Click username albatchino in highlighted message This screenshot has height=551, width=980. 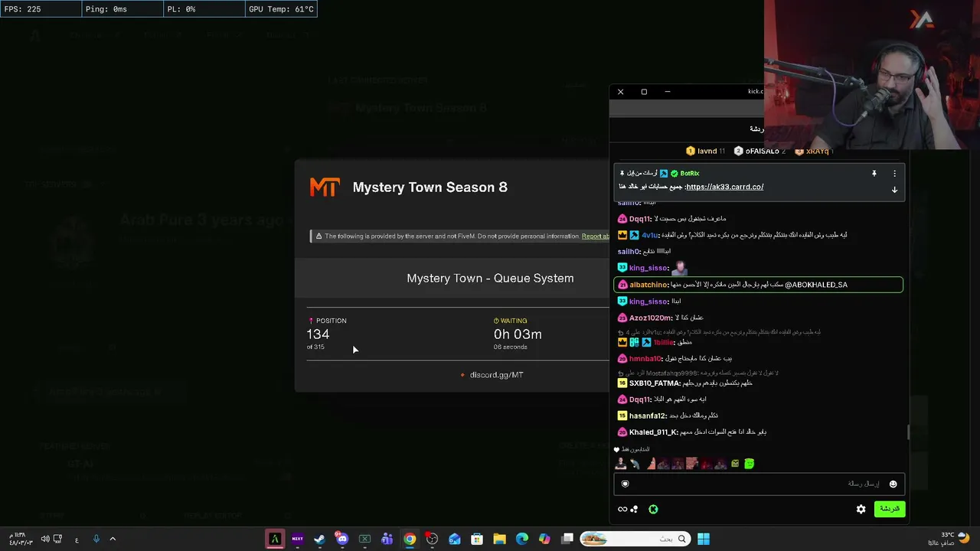click(648, 285)
